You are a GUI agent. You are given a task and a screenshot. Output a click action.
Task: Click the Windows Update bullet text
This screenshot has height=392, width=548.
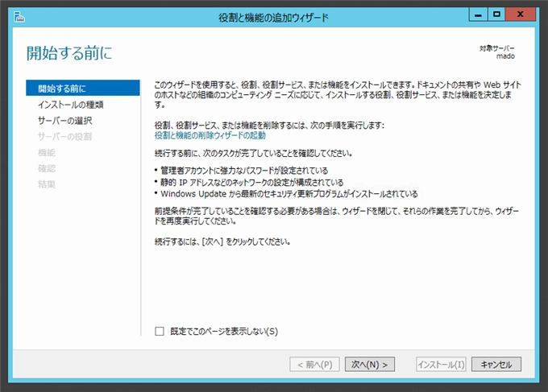click(x=289, y=194)
